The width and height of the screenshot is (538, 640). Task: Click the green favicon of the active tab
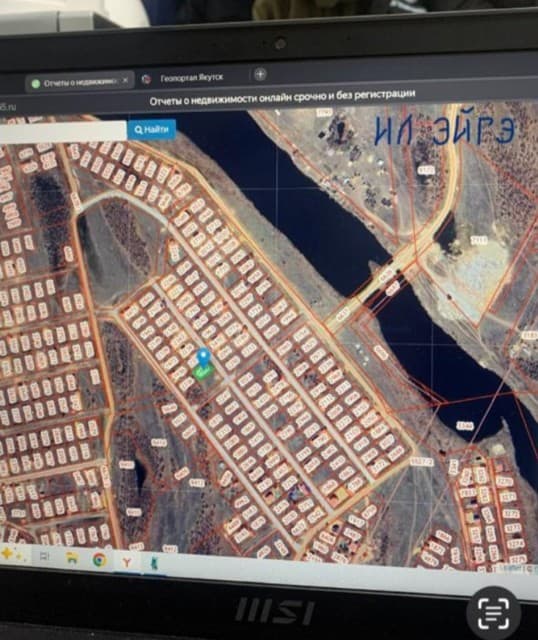click(36, 84)
